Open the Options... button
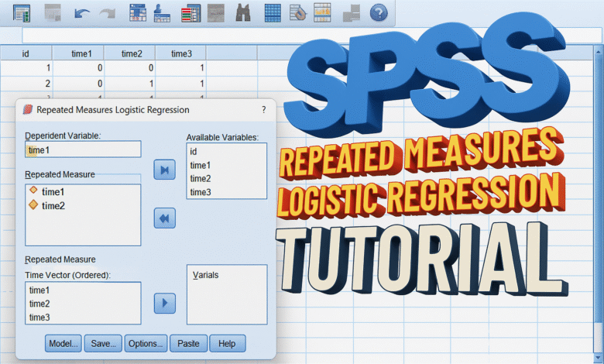The width and height of the screenshot is (604, 364). [x=146, y=344]
